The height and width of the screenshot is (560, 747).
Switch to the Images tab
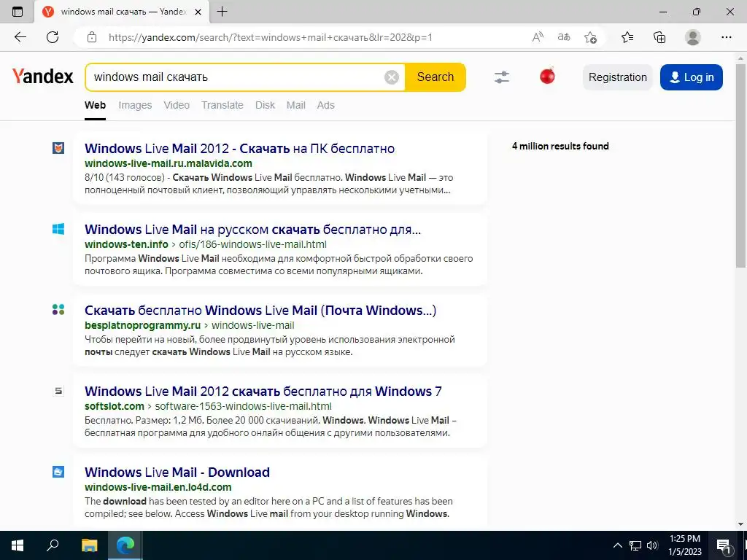click(135, 105)
